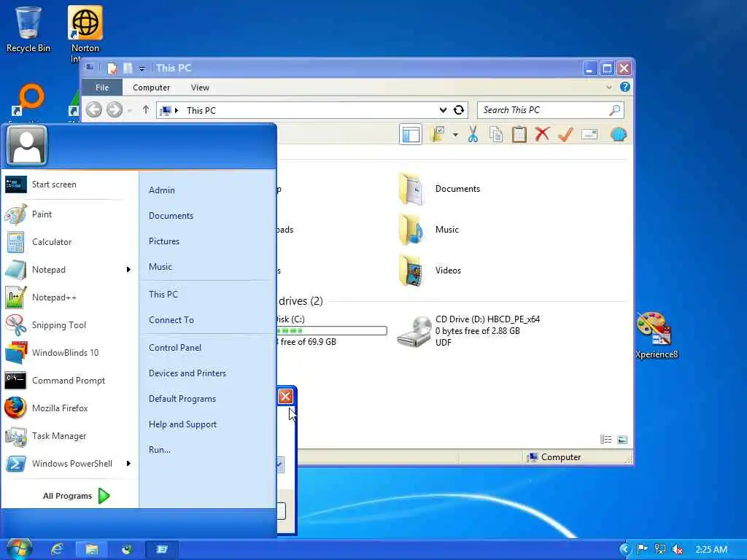Screen dimensions: 747x560
Task: Open the Documents folder in This PC
Action: [x=441, y=189]
